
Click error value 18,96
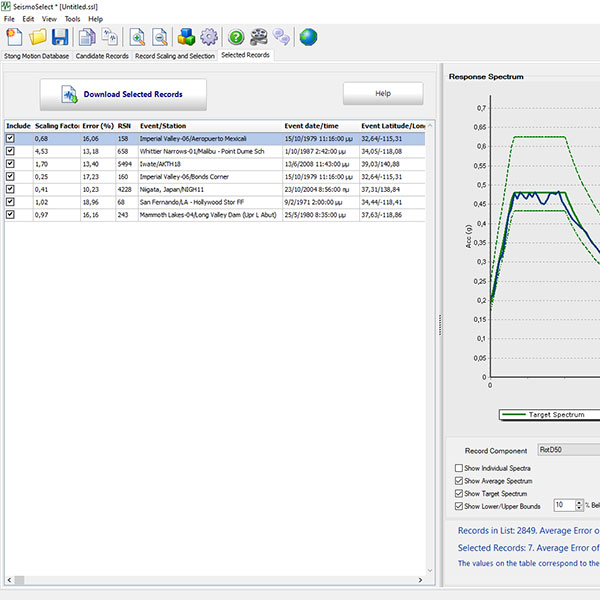point(91,202)
